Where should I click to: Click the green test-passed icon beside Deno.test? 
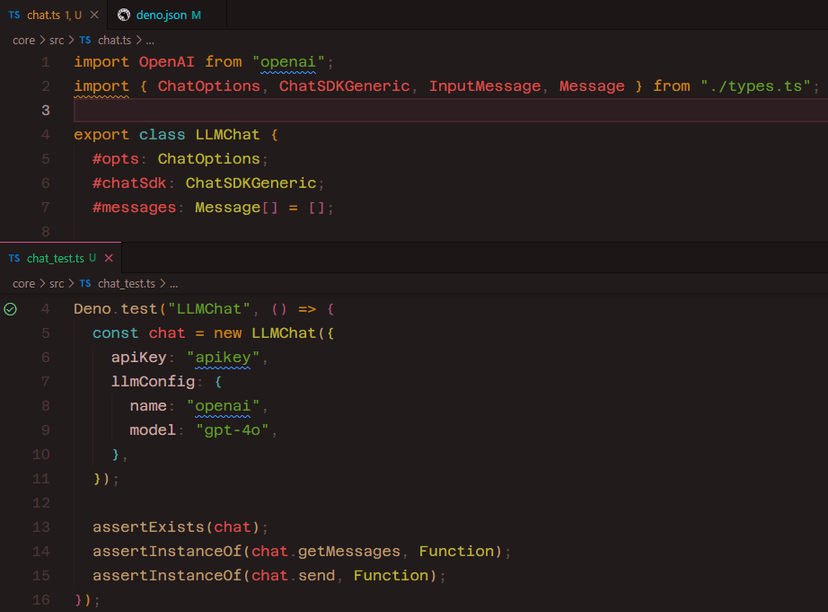(10, 310)
